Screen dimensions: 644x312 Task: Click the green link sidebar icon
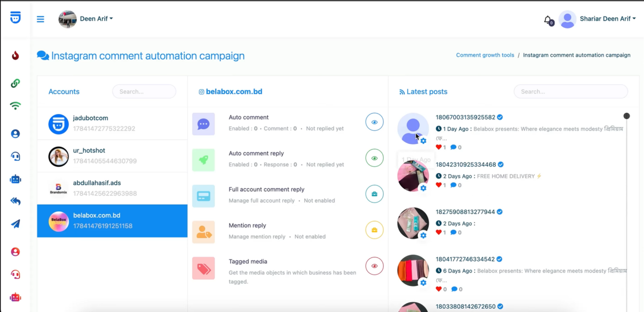click(x=16, y=83)
